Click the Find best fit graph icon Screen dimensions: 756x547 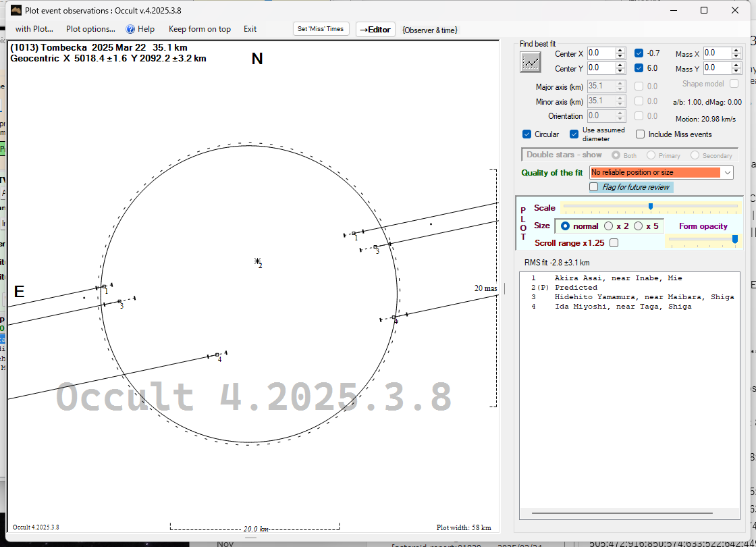[x=531, y=62]
